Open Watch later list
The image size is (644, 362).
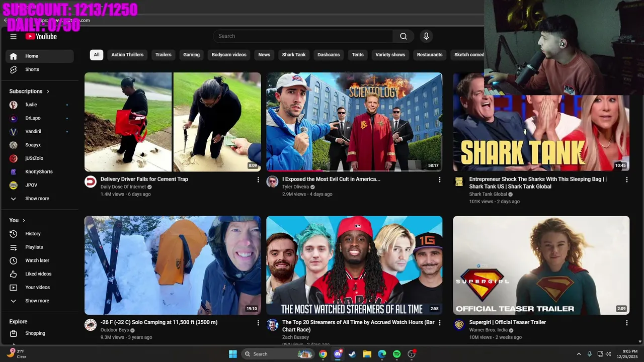pos(40,260)
